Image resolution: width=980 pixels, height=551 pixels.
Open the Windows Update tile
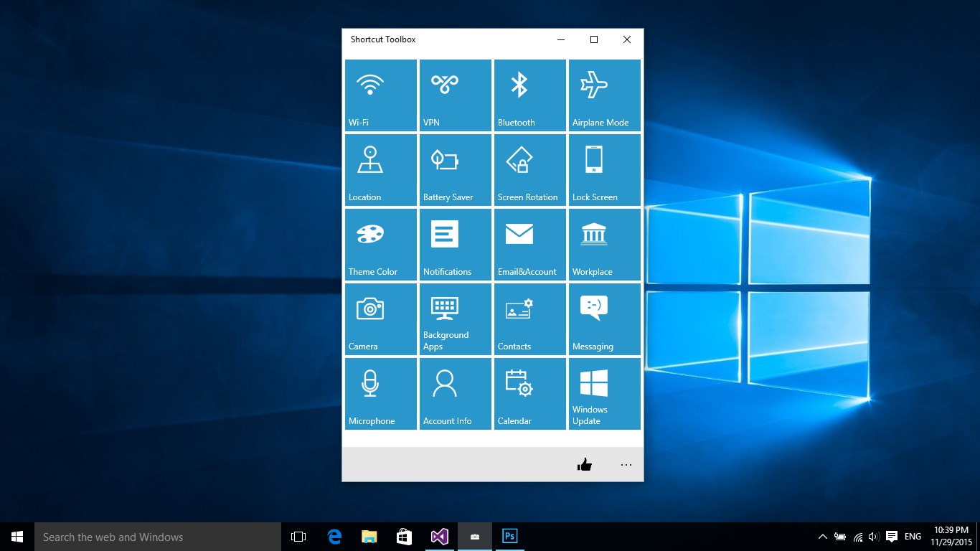pos(605,394)
